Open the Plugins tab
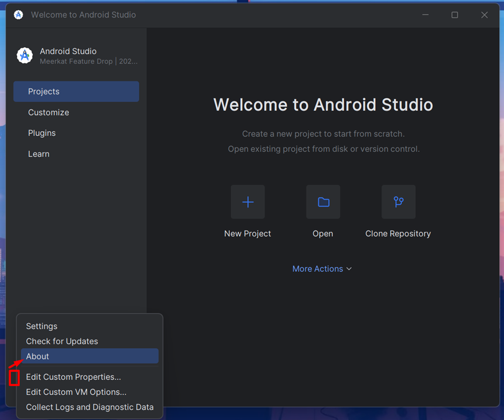 tap(76, 133)
